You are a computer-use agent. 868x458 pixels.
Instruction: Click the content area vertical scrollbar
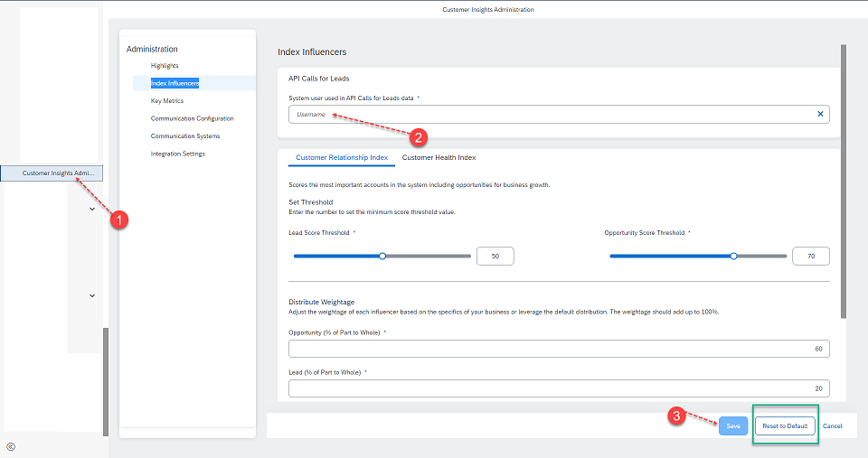[x=843, y=182]
